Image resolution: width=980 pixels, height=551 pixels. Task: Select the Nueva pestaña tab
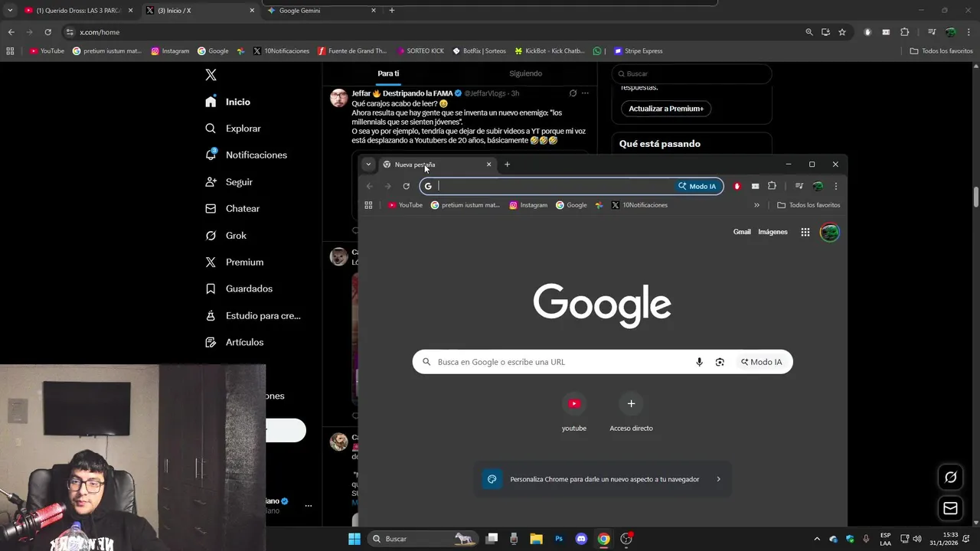[437, 165]
